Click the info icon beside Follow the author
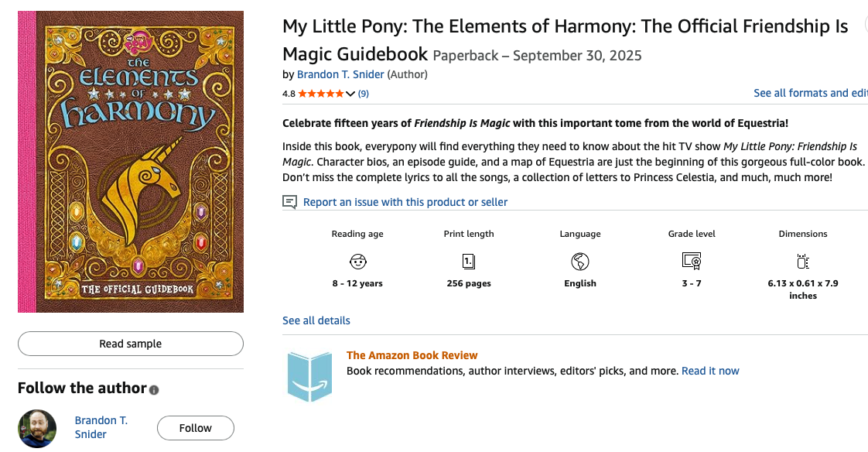Image resolution: width=868 pixels, height=452 pixels. (x=154, y=389)
